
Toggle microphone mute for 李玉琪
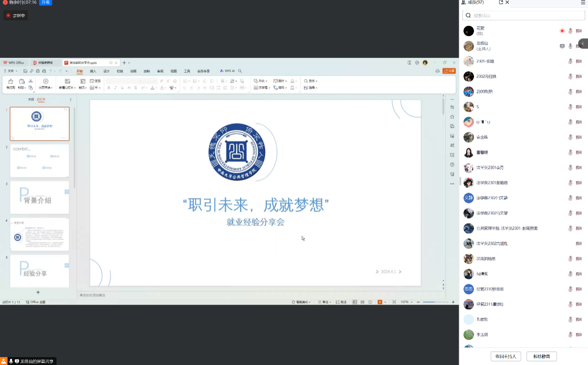click(x=570, y=334)
